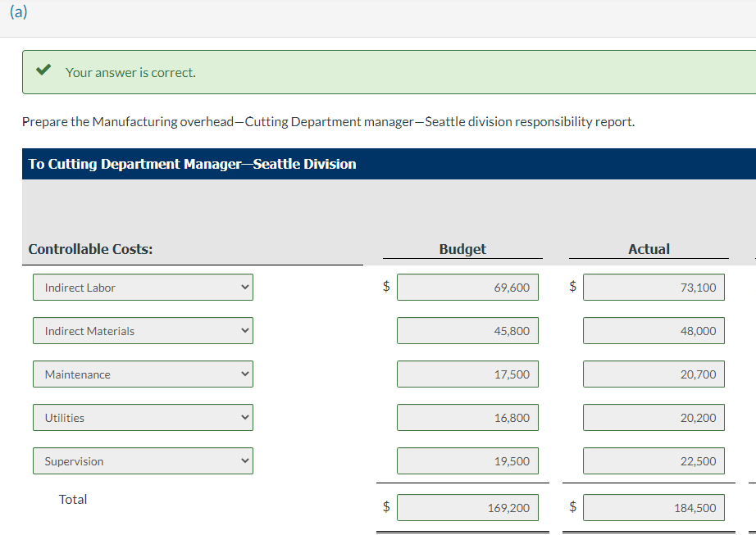Screen dimensions: 756x535
Task: Click the Maintenance budget field 17,500
Action: 467,374
